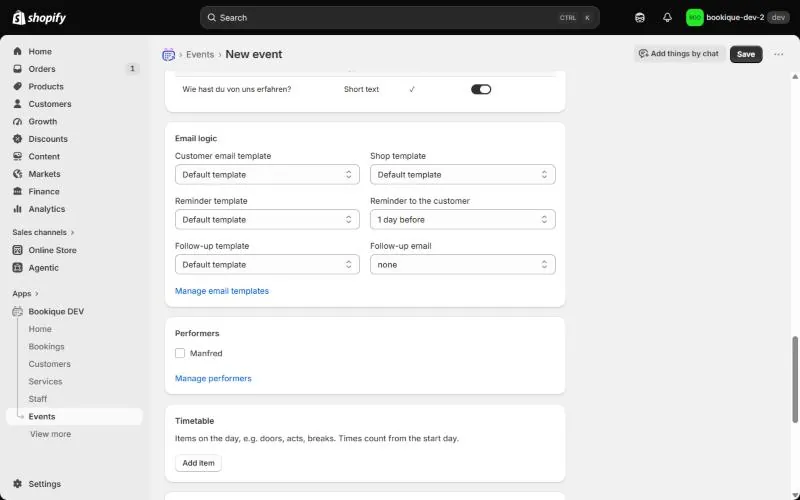The image size is (800, 500).
Task: Open Customer email template dropdown
Action: pos(267,174)
